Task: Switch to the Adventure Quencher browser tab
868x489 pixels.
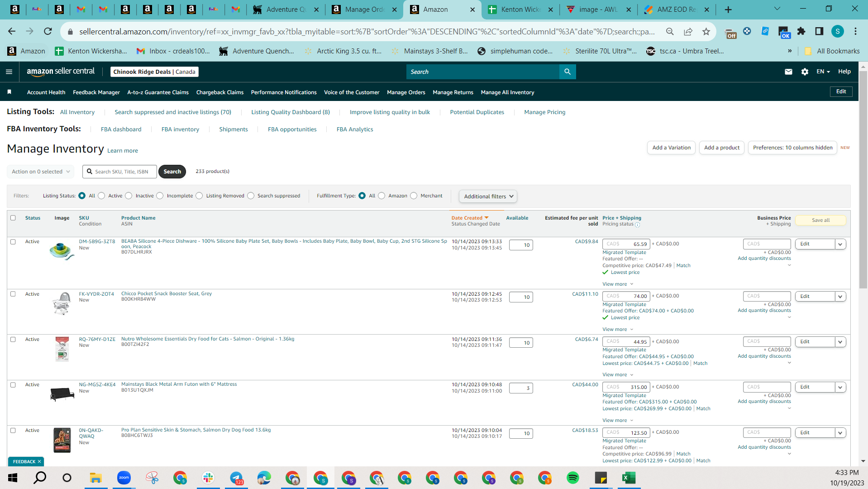Action: 286,10
